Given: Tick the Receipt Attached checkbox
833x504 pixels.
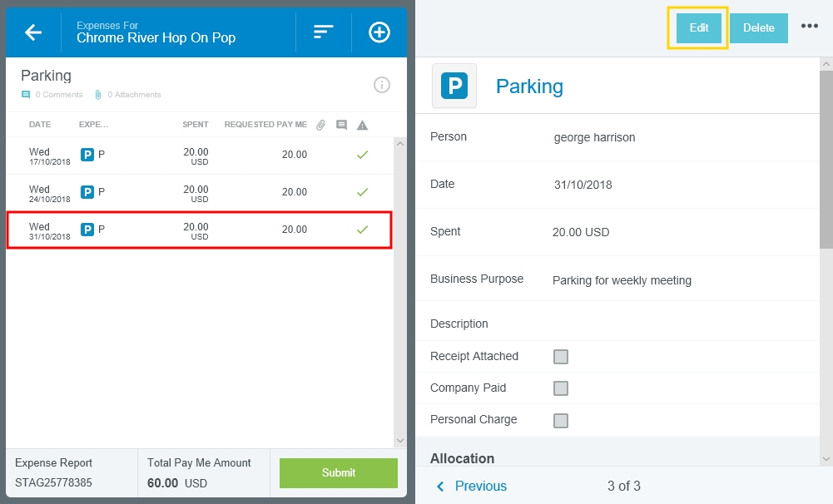Looking at the screenshot, I should tap(561, 357).
